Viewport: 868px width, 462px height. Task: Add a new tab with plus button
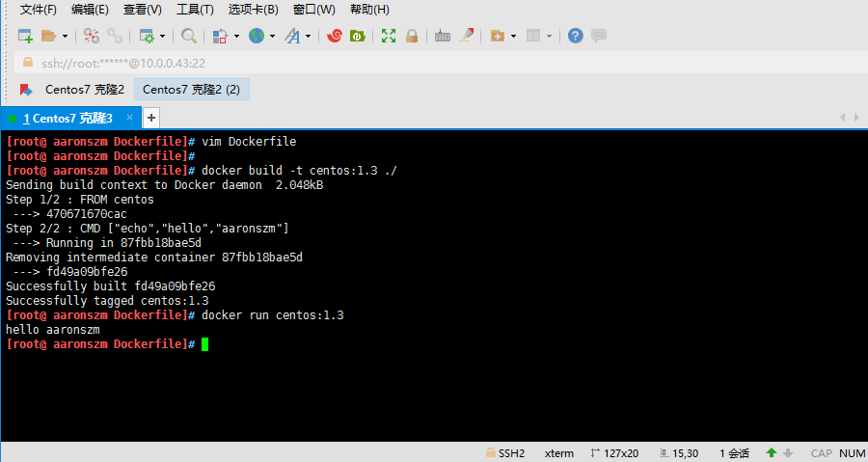[151, 118]
